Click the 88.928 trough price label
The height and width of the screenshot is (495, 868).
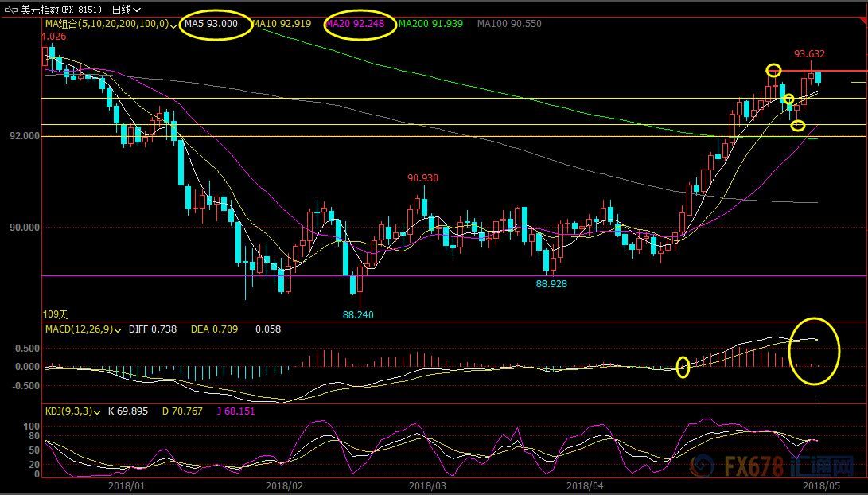point(551,283)
